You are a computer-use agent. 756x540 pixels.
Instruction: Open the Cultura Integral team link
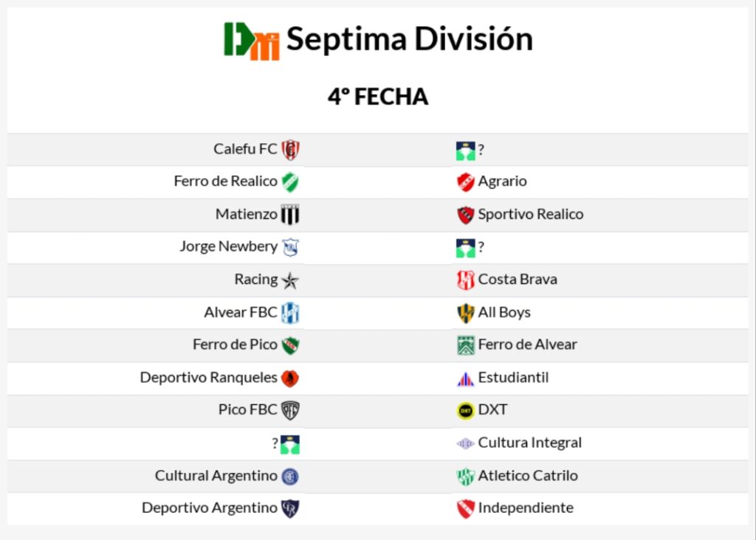(x=529, y=443)
